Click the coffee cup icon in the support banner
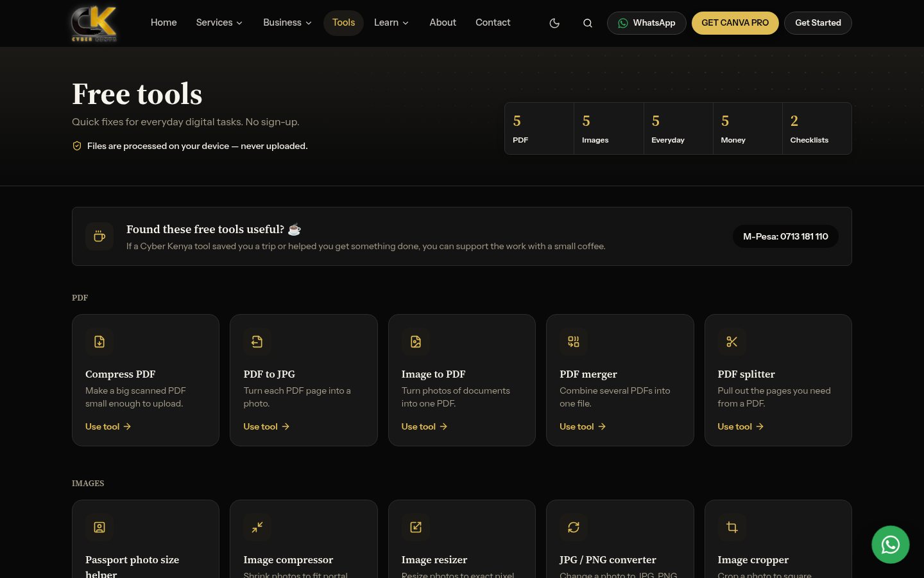Image resolution: width=924 pixels, height=578 pixels. point(99,236)
